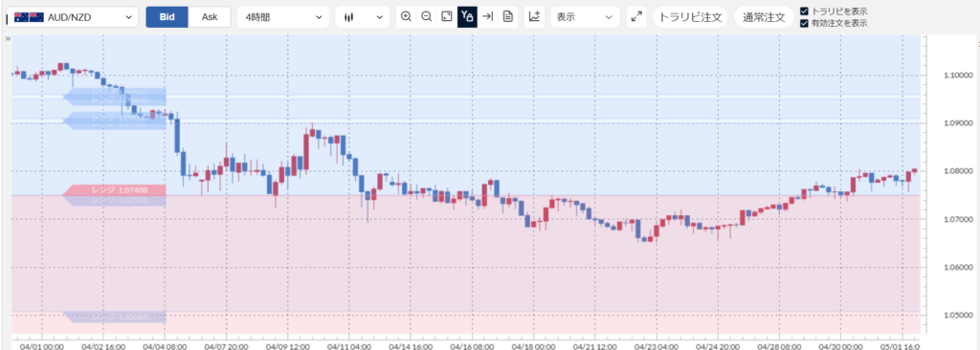980x350 pixels.
Task: Click the 1.09000 price axis label
Action: coord(959,123)
